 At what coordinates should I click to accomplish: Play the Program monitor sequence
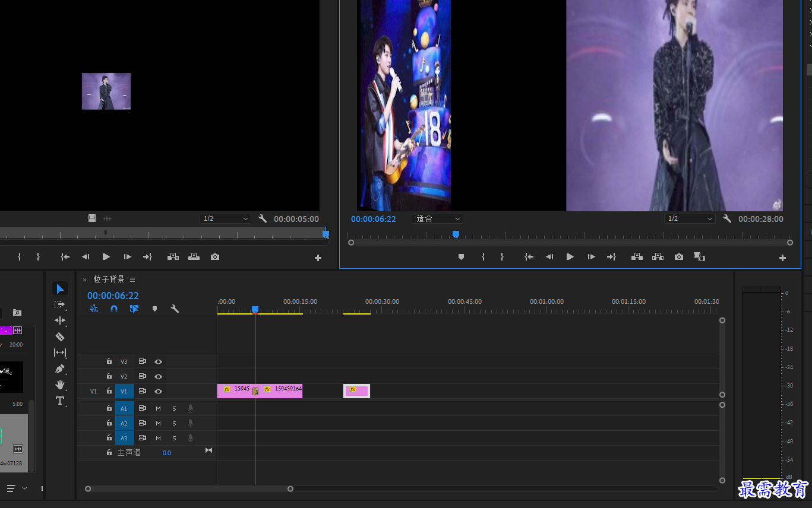pos(570,257)
